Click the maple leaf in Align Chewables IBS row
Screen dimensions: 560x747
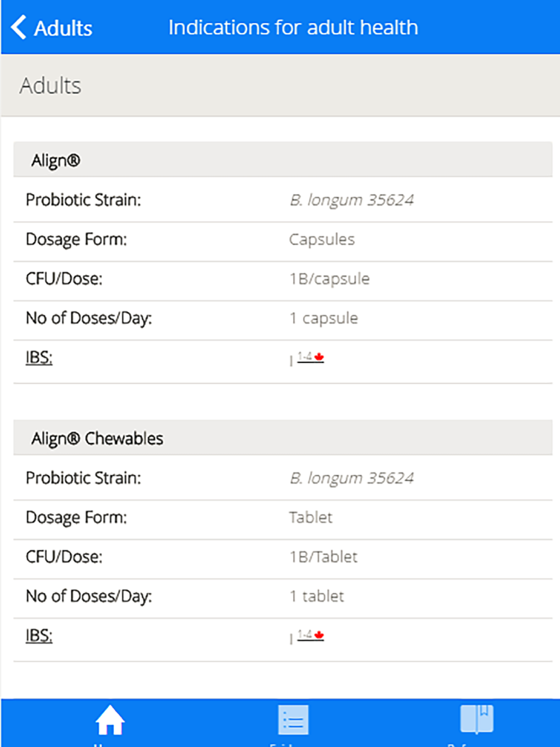coord(319,635)
